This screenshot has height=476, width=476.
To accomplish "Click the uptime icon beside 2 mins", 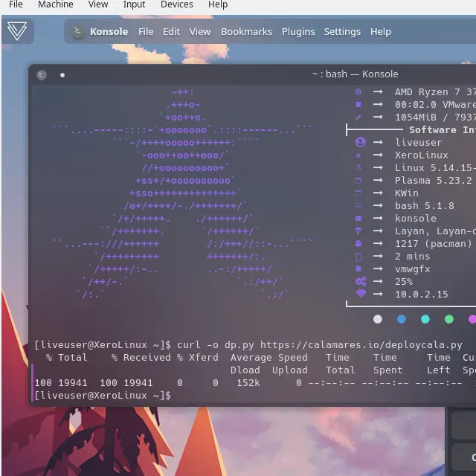I will point(358,257).
